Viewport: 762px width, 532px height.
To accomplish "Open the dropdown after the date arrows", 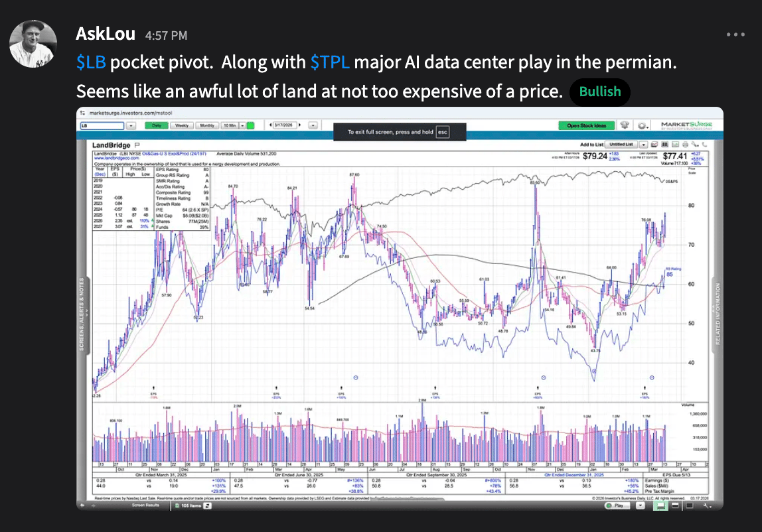I will [x=313, y=125].
